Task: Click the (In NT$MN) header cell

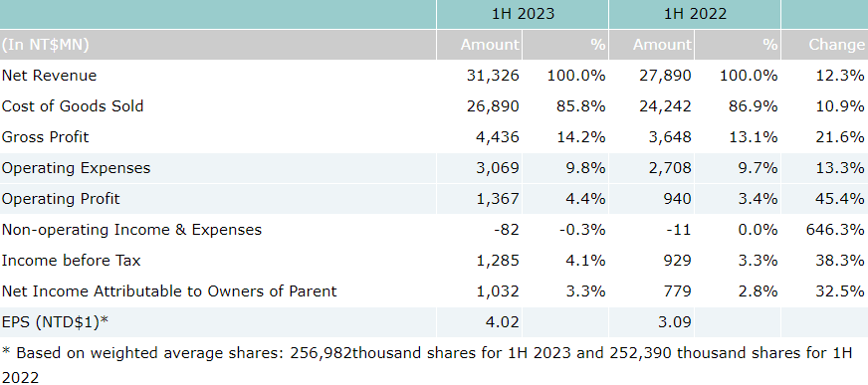Action: coord(46,44)
